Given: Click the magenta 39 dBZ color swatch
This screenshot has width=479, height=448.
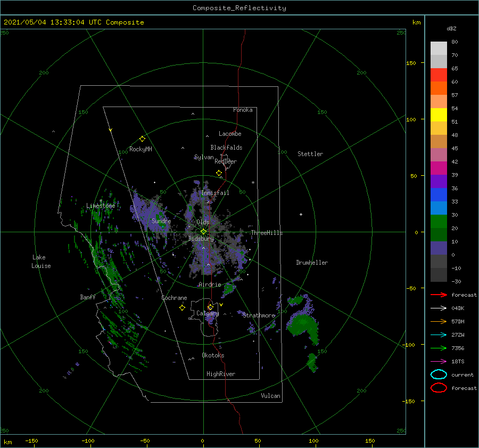Looking at the screenshot, I should 439,168.
